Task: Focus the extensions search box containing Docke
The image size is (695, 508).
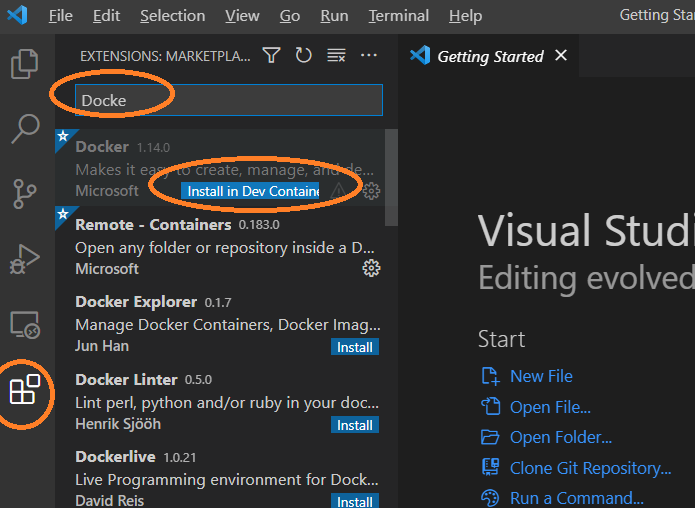Action: (x=229, y=100)
